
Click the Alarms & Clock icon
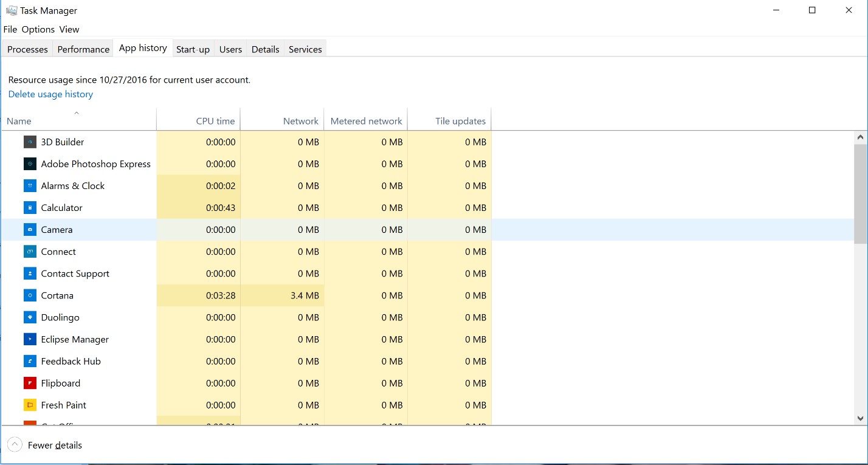(30, 185)
